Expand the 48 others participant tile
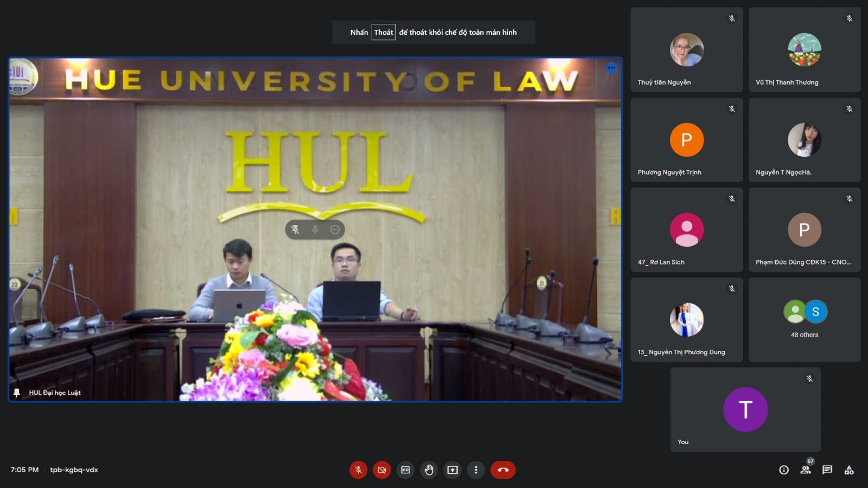Viewport: 868px width, 488px height. point(805,319)
